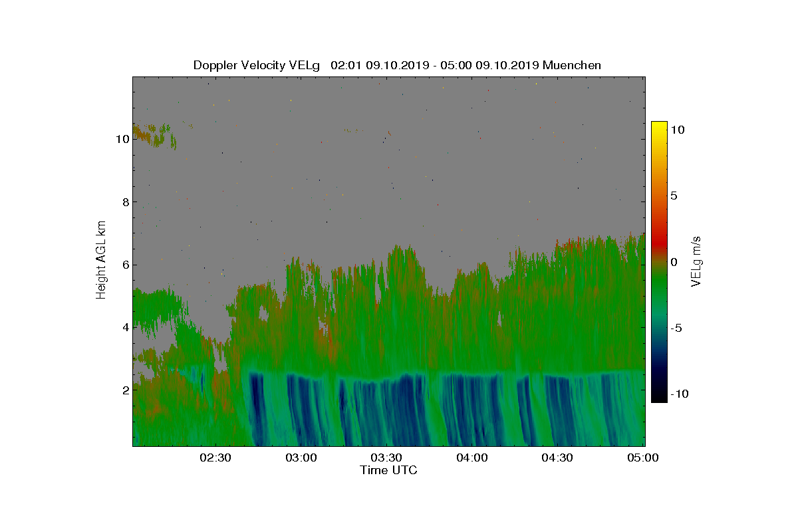Click the colorbar value label '5'

click(674, 196)
